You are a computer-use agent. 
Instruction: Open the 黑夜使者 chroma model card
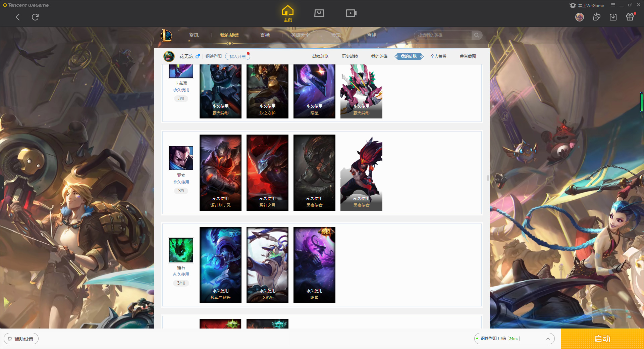point(361,173)
